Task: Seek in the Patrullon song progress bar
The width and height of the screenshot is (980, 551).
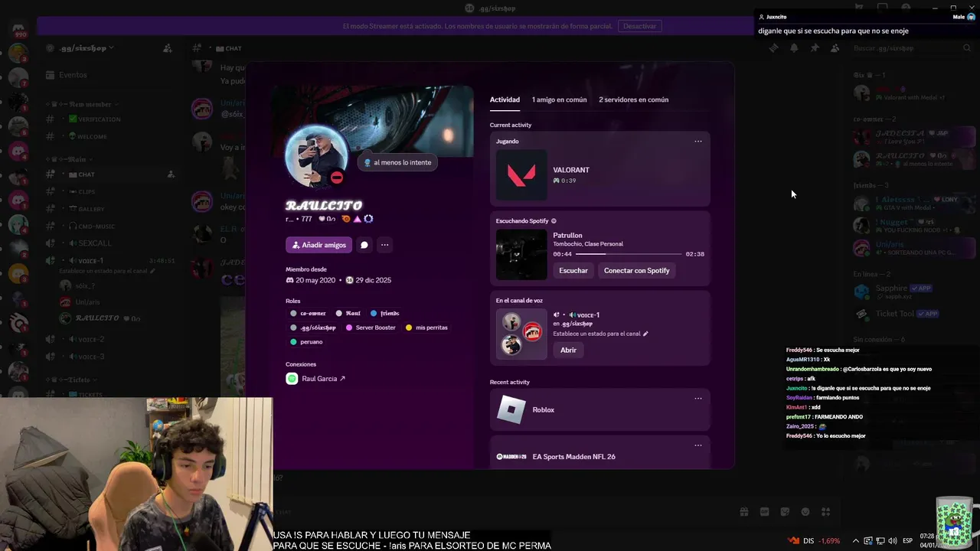Action: coord(628,254)
